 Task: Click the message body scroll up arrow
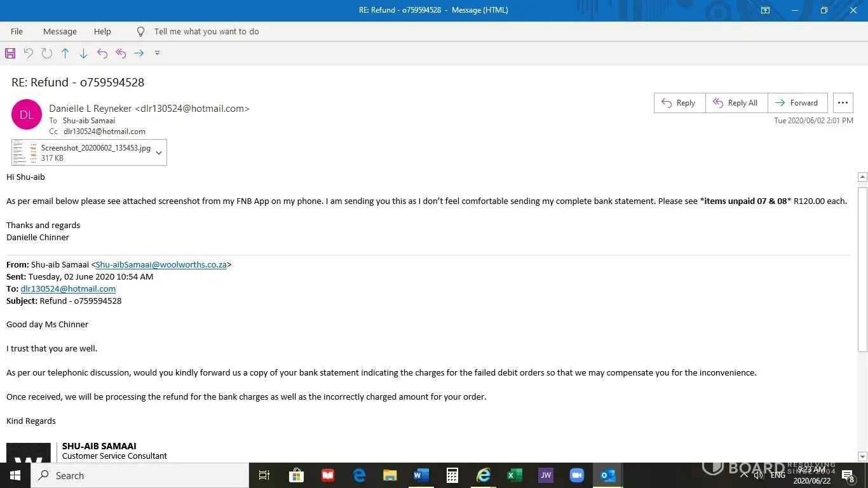(862, 177)
